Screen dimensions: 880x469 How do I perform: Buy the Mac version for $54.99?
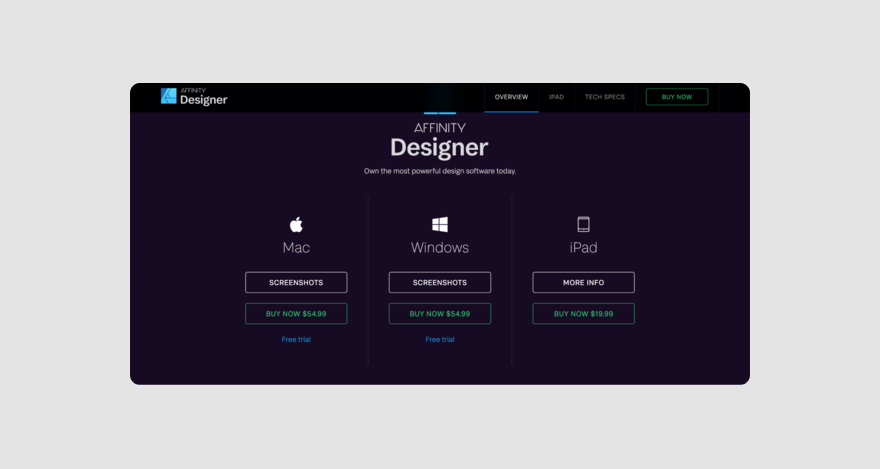point(296,314)
